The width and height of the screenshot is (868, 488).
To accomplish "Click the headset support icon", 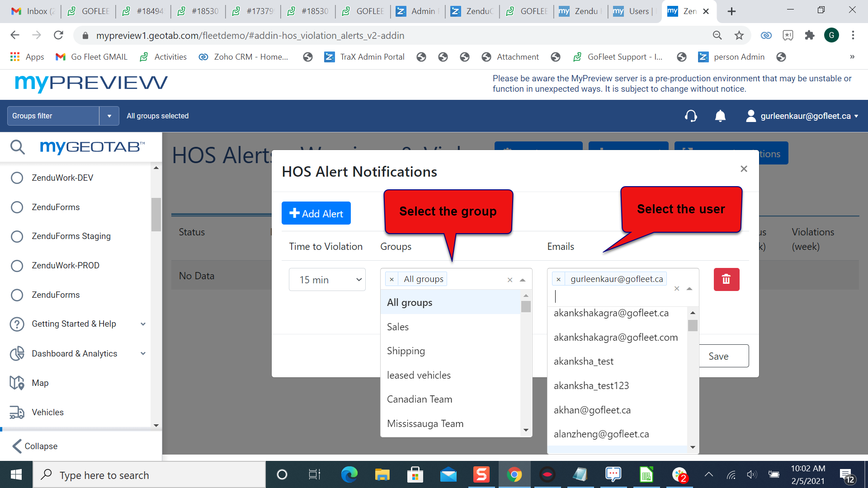I will 690,116.
